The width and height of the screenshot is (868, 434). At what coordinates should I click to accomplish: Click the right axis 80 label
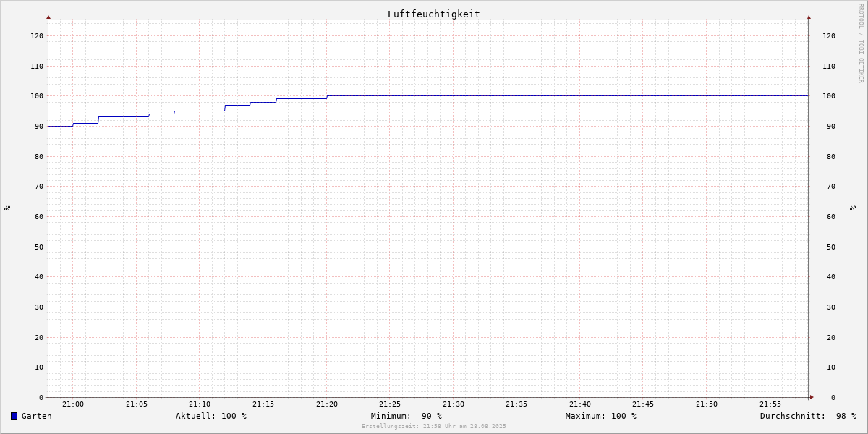[831, 156]
